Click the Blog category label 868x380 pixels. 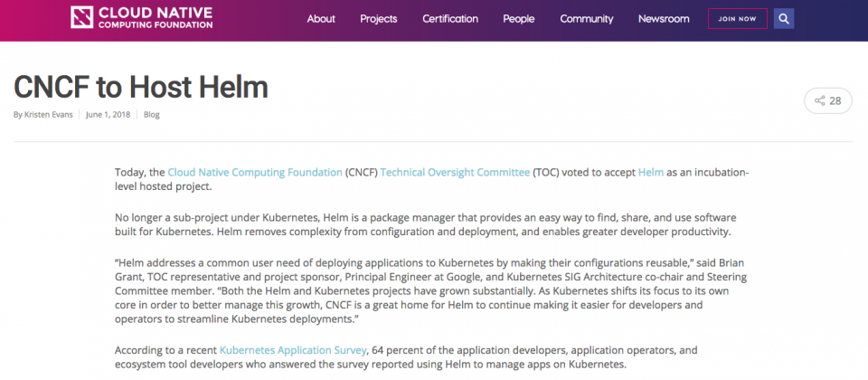[x=152, y=115]
